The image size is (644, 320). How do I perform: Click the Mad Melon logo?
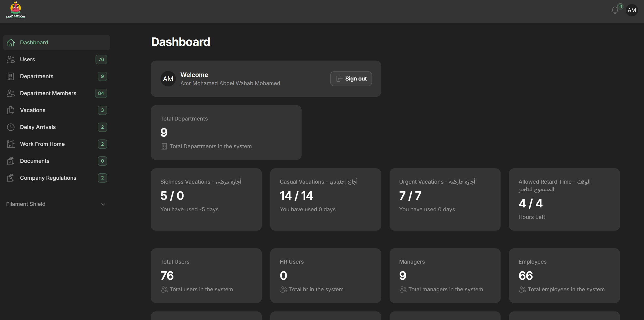click(x=16, y=11)
